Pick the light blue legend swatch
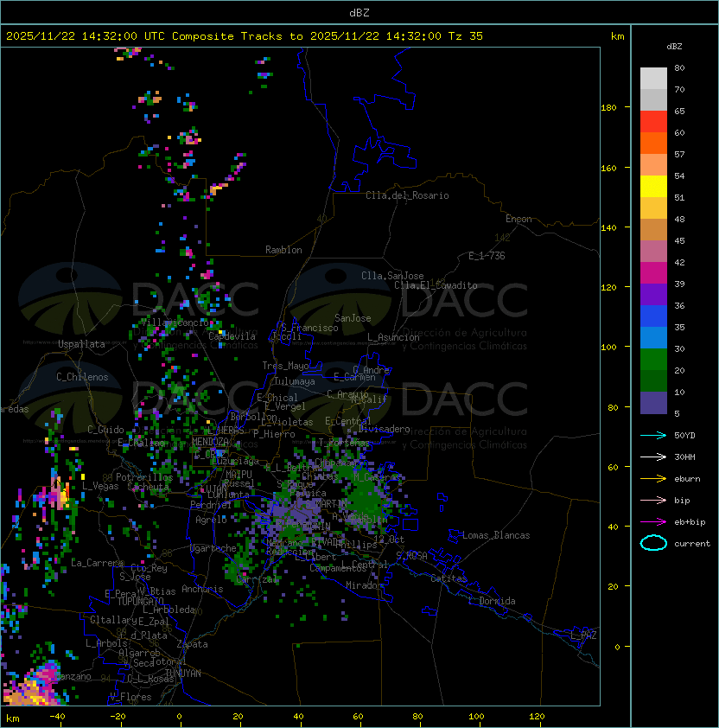 [x=653, y=338]
